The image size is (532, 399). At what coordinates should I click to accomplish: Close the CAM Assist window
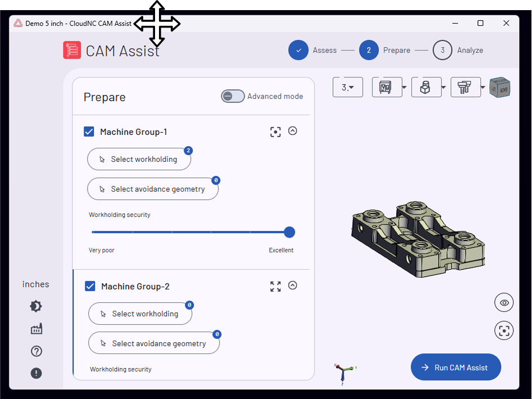(506, 23)
